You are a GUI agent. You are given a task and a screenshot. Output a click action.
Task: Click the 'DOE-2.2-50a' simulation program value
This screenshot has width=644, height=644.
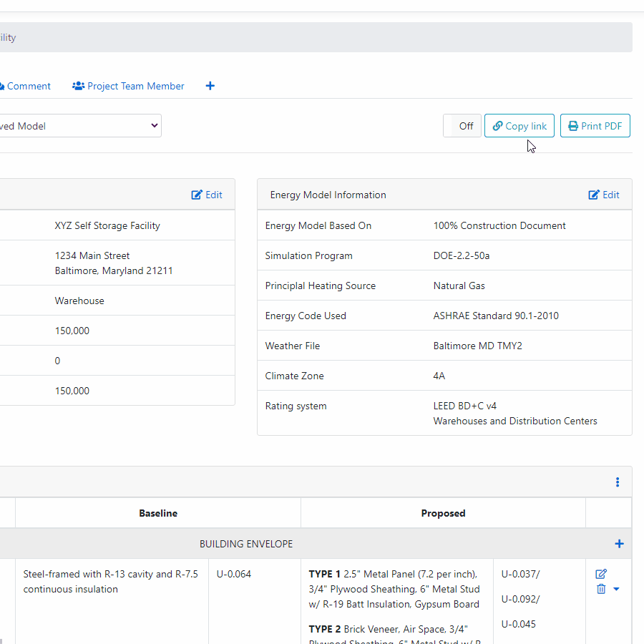(x=462, y=255)
